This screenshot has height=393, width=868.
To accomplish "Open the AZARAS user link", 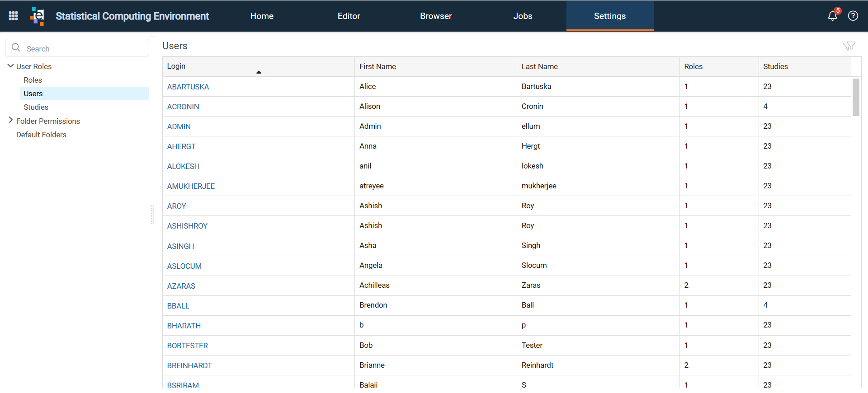I will coord(181,286).
